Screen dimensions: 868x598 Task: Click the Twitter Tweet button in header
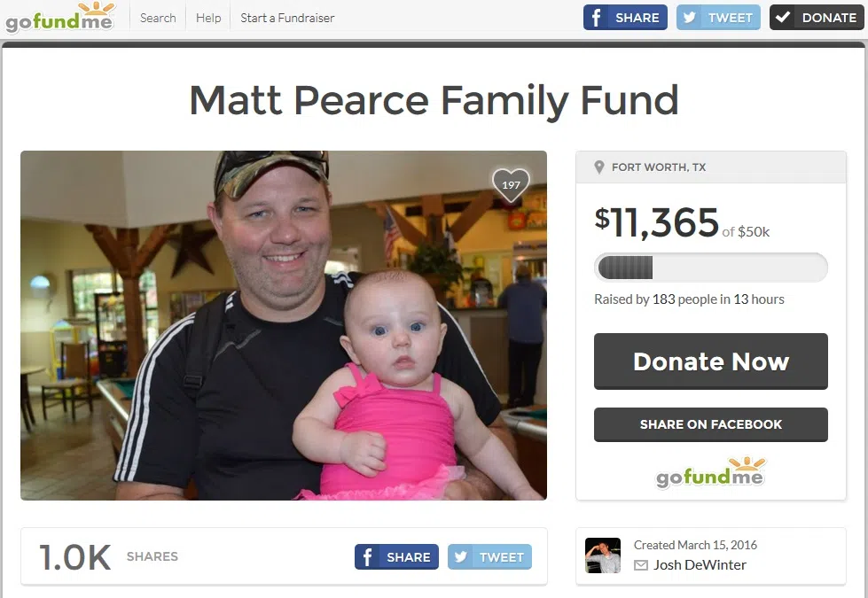coord(718,17)
